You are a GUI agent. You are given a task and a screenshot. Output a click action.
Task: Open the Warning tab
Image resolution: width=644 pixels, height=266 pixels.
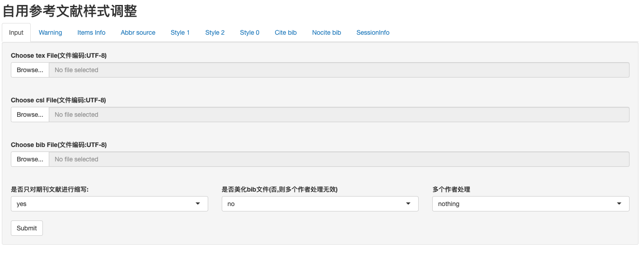(51, 32)
